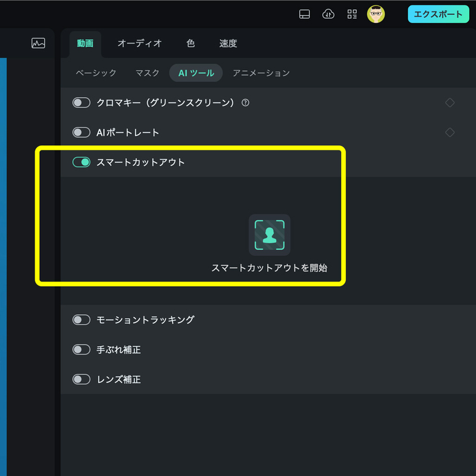Open the cloud upload icon
This screenshot has width=476, height=476.
(328, 14)
